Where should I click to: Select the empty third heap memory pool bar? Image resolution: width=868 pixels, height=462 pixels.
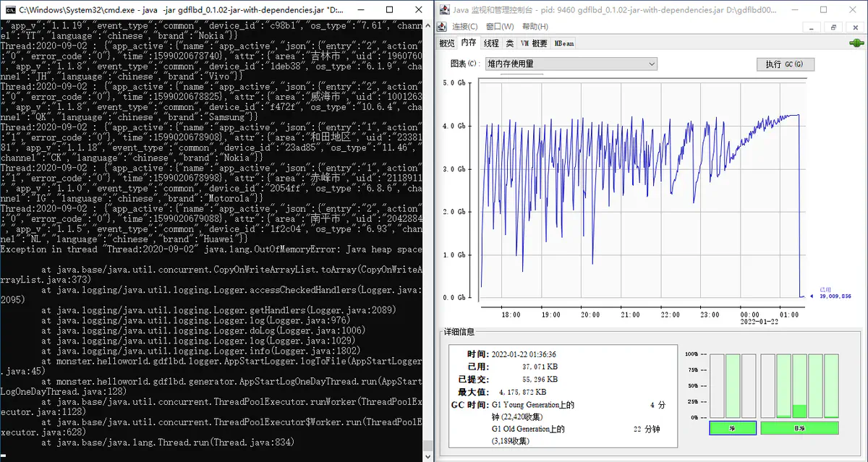(x=748, y=385)
